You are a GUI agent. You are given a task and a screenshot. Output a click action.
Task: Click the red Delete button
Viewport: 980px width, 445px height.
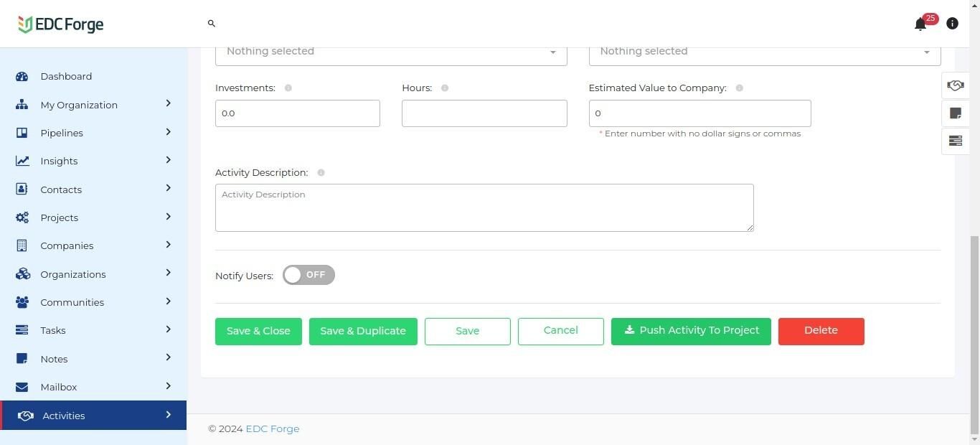point(821,331)
